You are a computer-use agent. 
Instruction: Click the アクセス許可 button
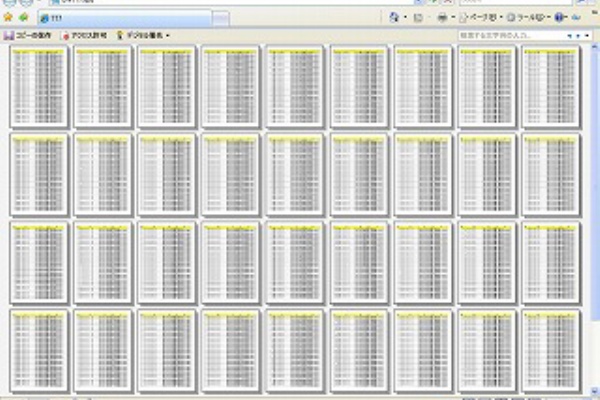(85, 36)
